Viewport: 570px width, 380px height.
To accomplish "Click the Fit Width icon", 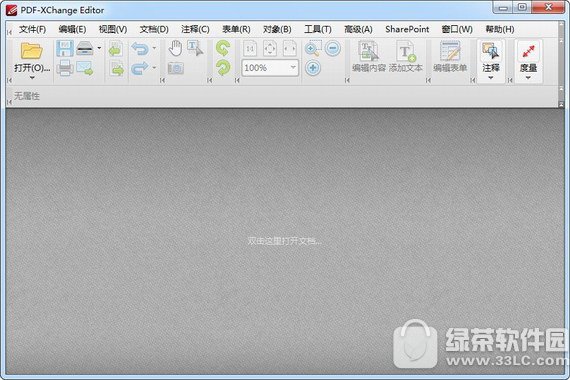I will coord(290,48).
